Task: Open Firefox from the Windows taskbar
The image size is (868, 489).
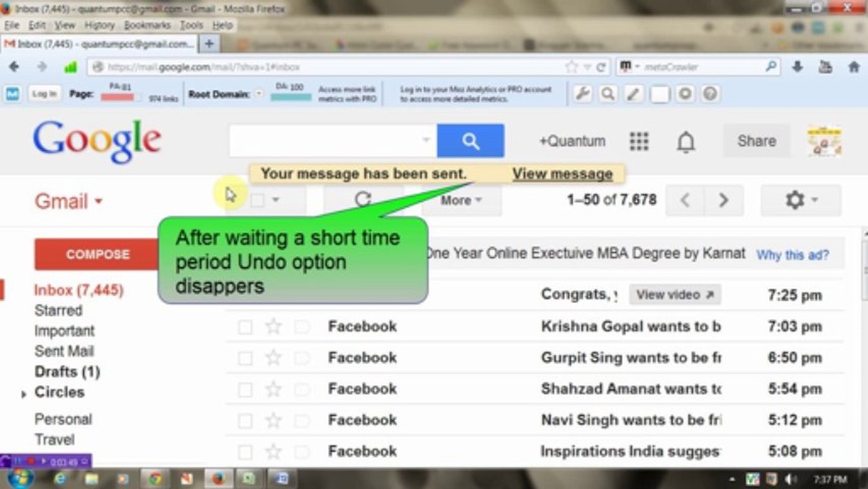Action: pyautogui.click(x=217, y=479)
